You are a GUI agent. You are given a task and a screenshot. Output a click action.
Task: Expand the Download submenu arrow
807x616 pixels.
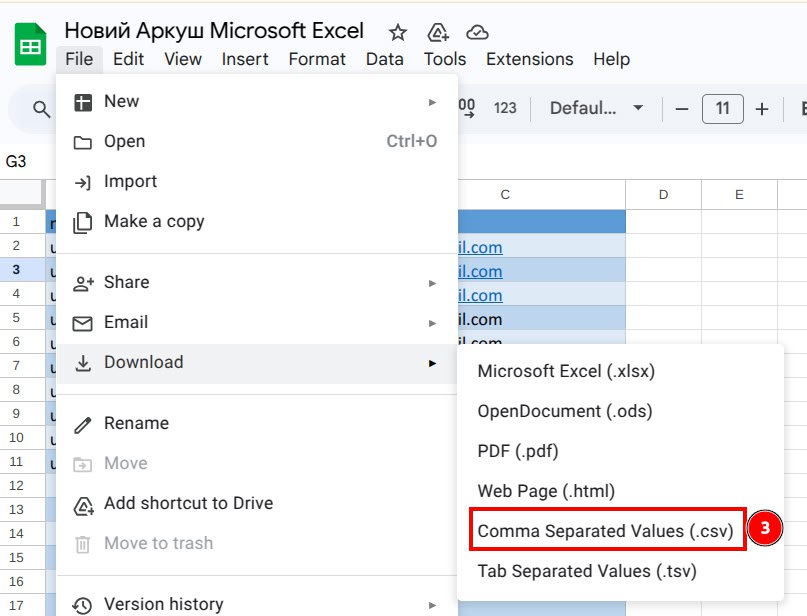[x=432, y=363]
